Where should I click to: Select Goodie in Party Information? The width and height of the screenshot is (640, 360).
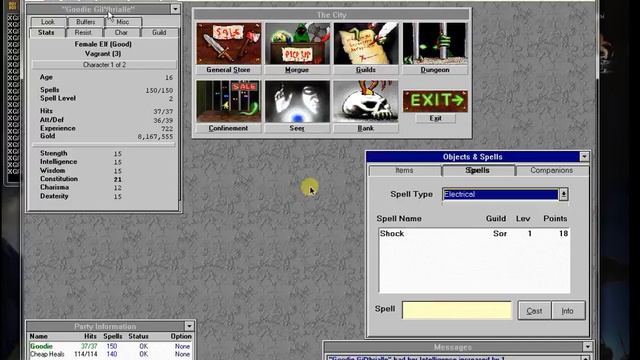tap(41, 346)
